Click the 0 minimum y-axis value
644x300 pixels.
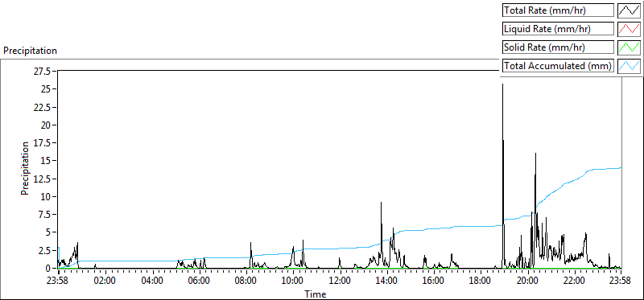(x=48, y=268)
